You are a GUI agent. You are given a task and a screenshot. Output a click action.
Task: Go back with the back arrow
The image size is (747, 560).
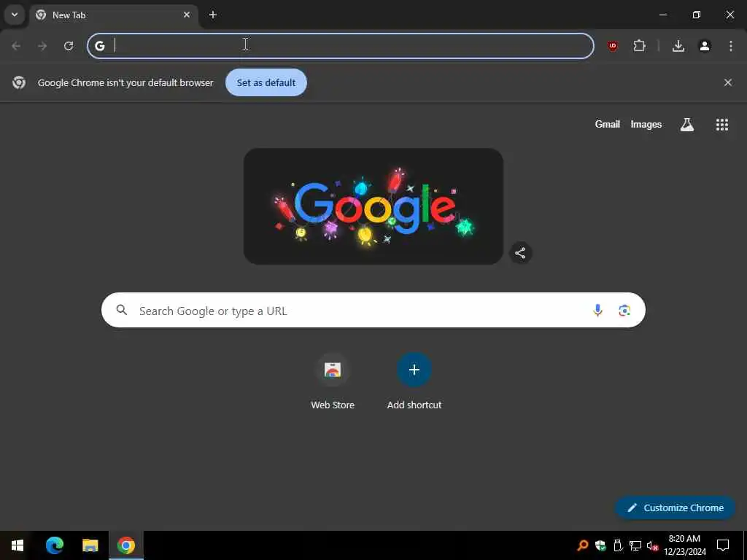point(16,46)
